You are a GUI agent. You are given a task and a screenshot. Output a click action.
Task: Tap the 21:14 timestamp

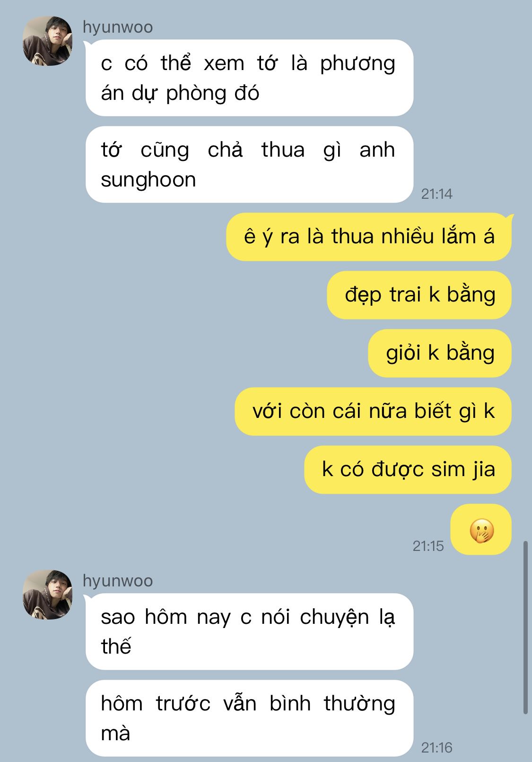pyautogui.click(x=437, y=194)
